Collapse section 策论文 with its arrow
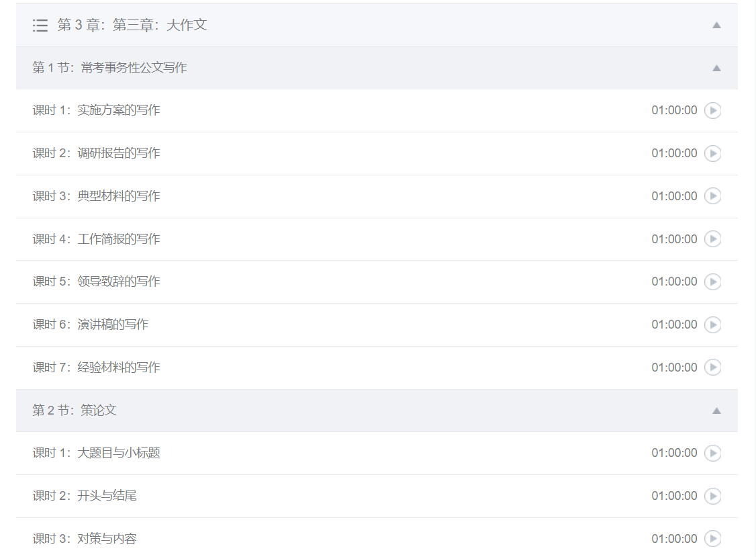Viewport: 756px width, 557px height. tap(716, 411)
